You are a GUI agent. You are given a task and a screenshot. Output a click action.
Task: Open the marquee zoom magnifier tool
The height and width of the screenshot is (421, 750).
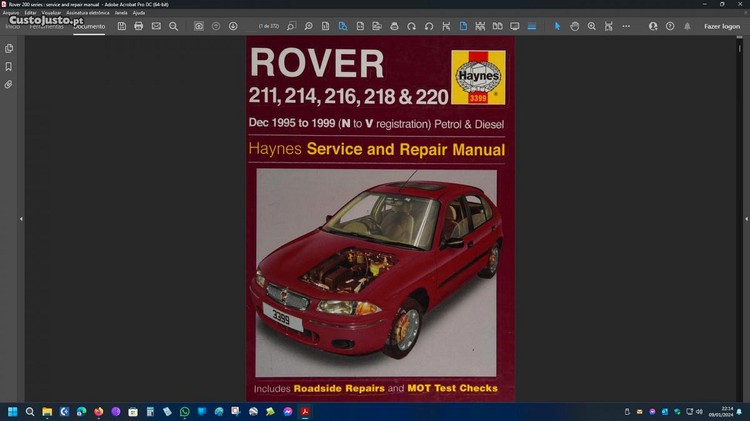[591, 26]
